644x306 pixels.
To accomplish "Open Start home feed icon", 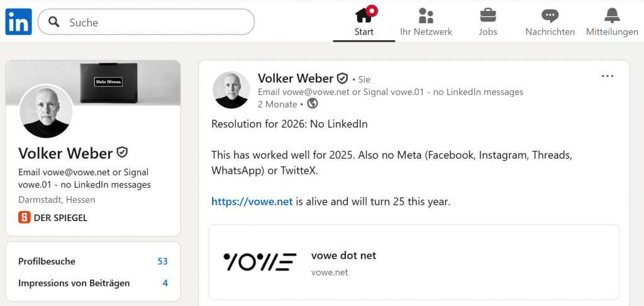I will 364,14.
